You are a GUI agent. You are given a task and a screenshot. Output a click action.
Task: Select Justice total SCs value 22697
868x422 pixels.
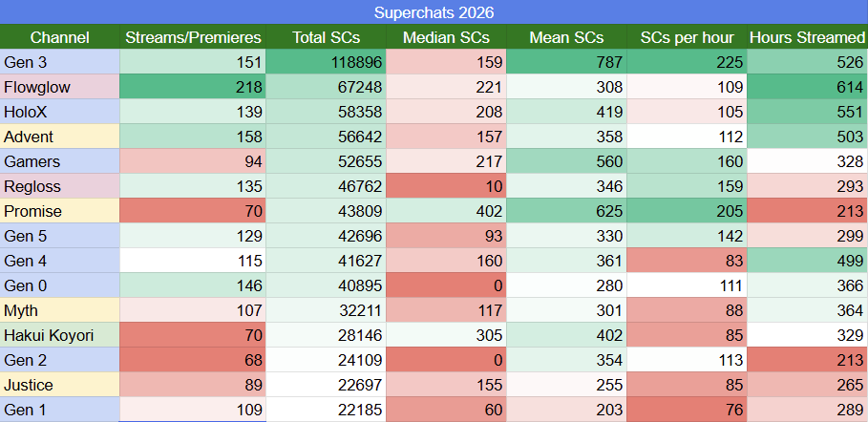click(x=326, y=385)
